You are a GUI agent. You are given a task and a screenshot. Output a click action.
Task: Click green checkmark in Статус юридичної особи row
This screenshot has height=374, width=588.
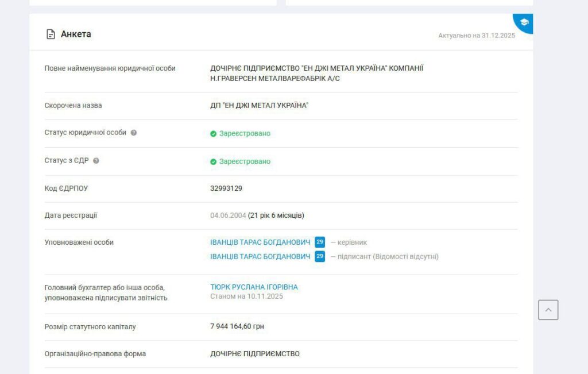pos(213,134)
